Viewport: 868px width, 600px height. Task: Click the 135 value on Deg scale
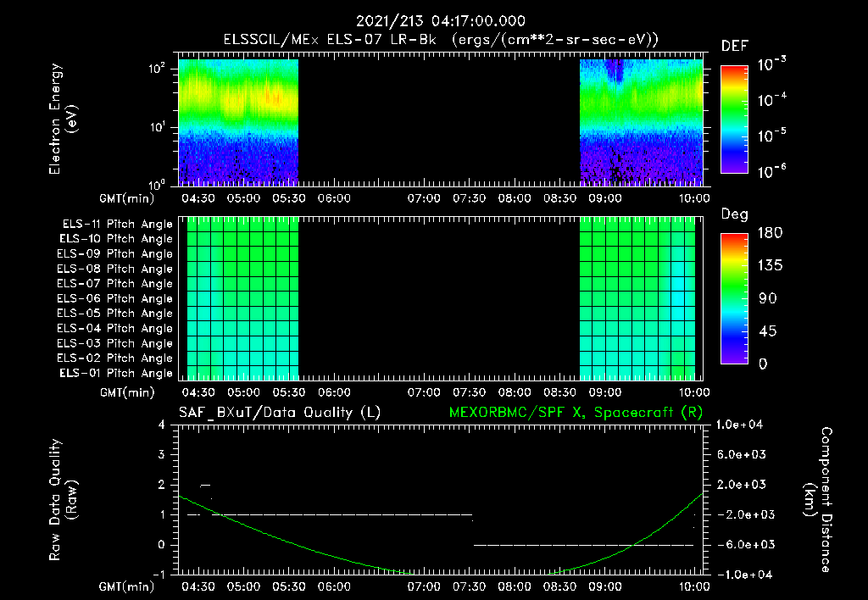[x=770, y=266]
